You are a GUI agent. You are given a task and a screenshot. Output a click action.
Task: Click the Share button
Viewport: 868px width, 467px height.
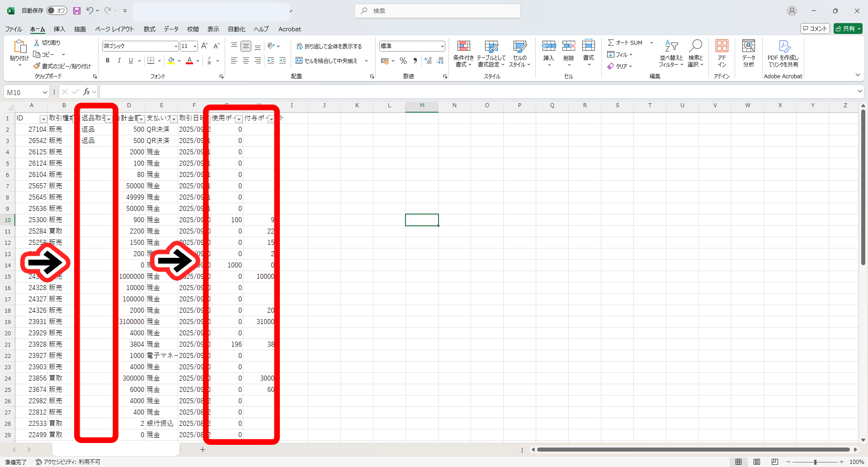click(x=848, y=29)
